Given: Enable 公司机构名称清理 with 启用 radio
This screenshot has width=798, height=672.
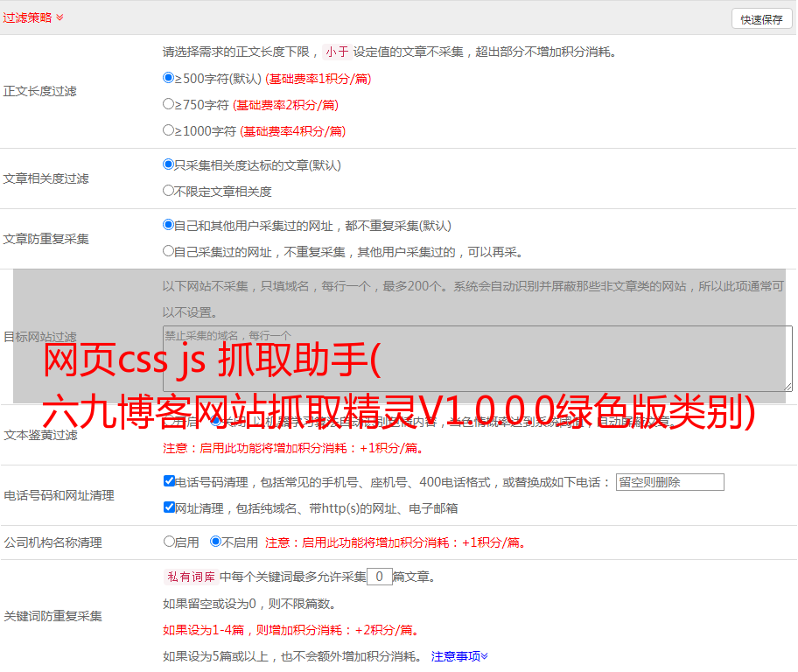Looking at the screenshot, I should click(x=169, y=542).
